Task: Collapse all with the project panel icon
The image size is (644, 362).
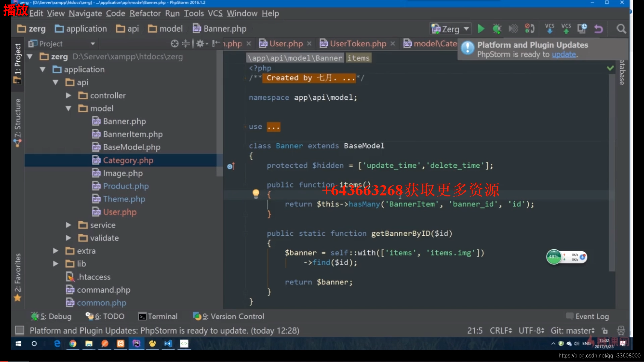Action: click(x=185, y=44)
